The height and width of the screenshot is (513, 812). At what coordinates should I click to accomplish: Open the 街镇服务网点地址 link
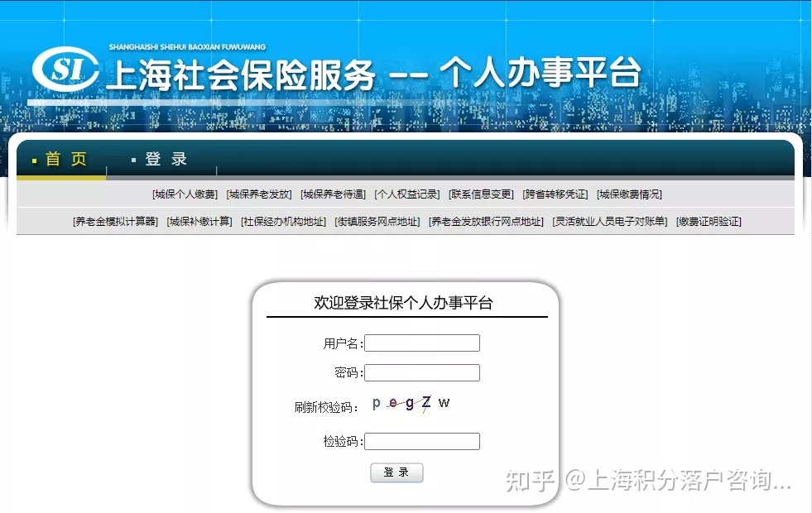pos(377,222)
